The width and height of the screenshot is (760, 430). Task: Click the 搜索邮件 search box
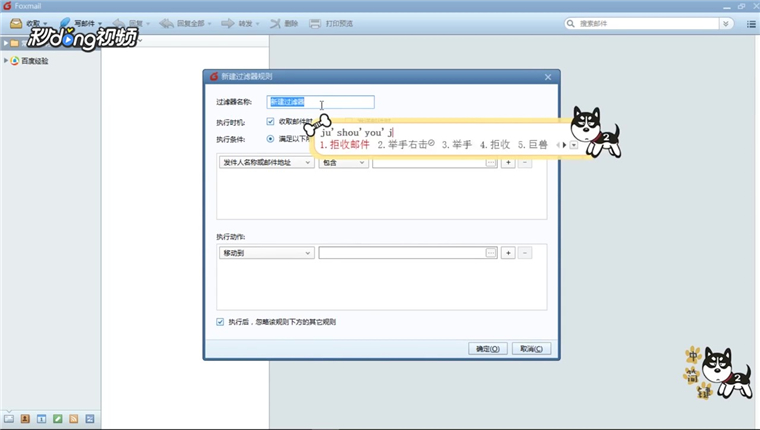(x=647, y=23)
